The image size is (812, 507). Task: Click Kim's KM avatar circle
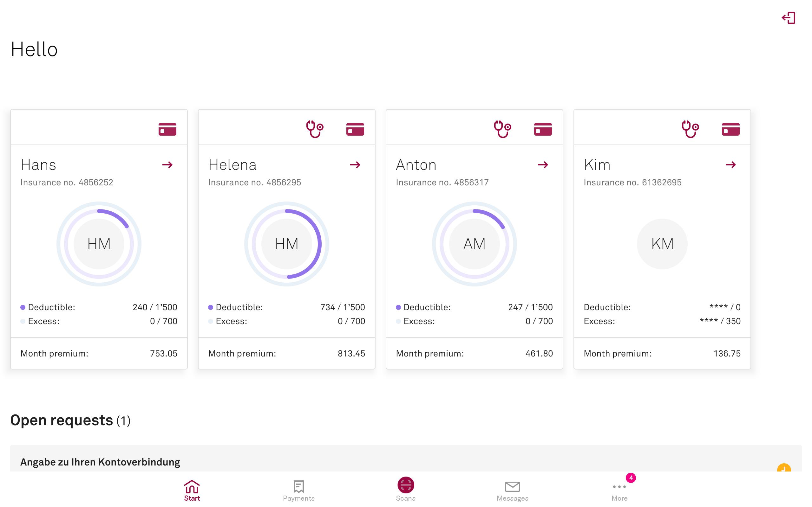pyautogui.click(x=662, y=244)
